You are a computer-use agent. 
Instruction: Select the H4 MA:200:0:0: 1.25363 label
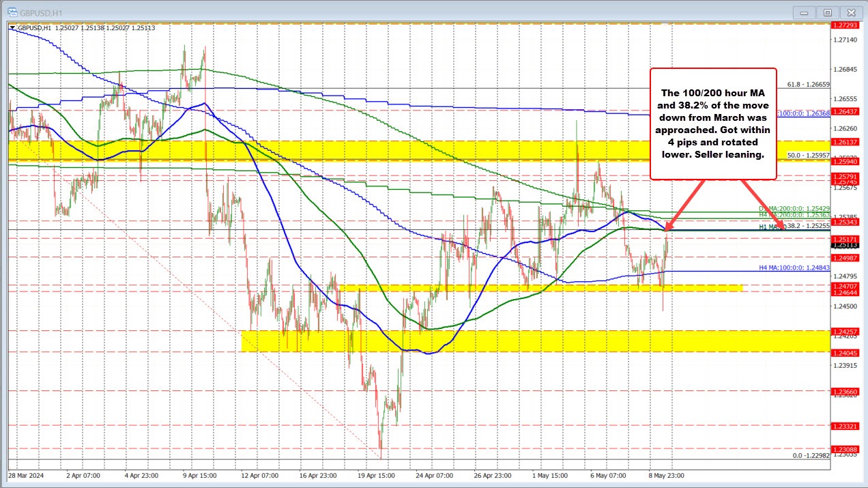tap(794, 214)
